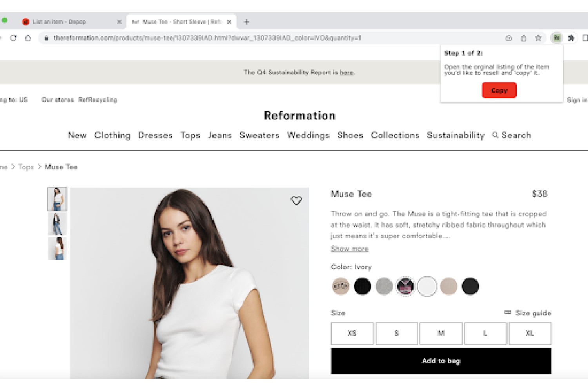The height and width of the screenshot is (392, 588).
Task: Click the wishlist heart icon on product image
Action: click(296, 200)
